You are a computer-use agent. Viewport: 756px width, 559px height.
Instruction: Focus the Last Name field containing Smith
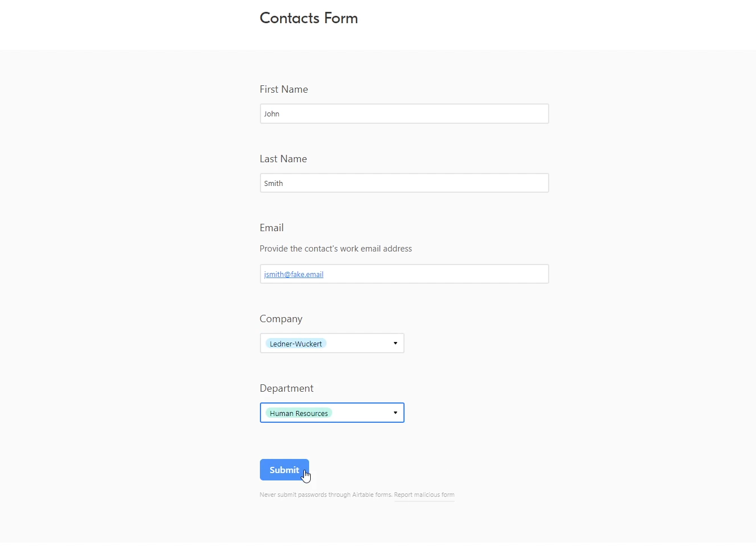pyautogui.click(x=404, y=183)
